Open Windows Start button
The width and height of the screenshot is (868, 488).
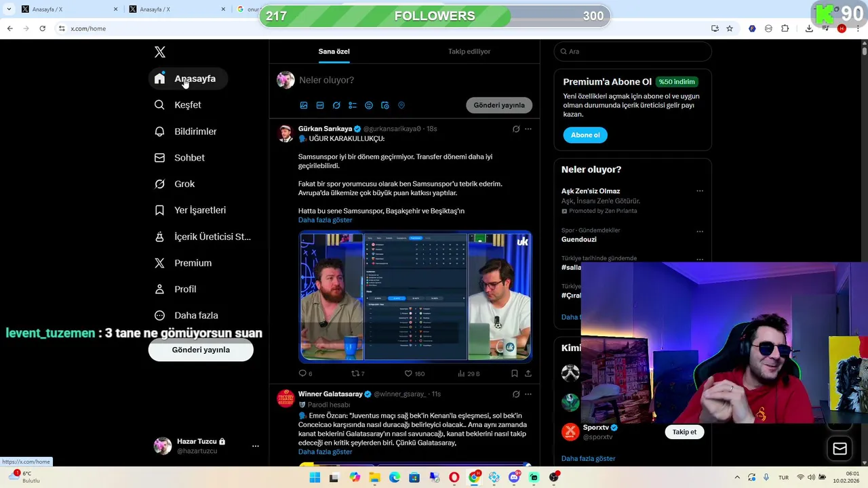pyautogui.click(x=315, y=478)
